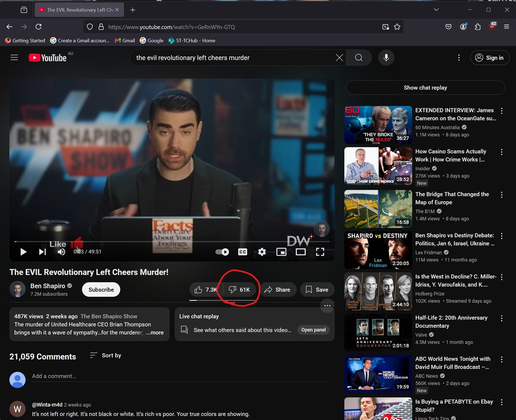Open the Sort by comments dropdown
516x420 pixels.
click(105, 356)
